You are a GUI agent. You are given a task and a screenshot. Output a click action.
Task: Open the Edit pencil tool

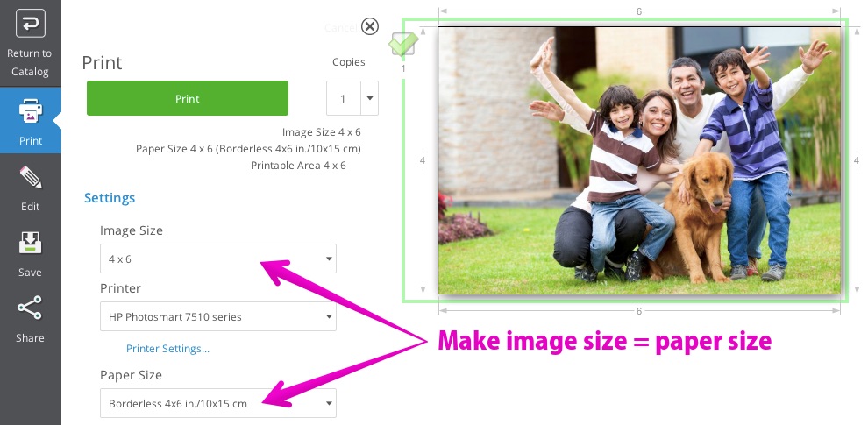coord(31,178)
